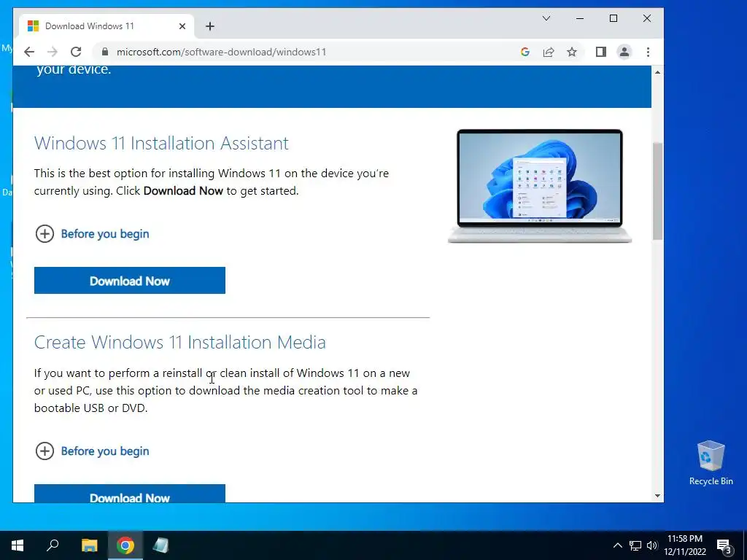Screen dimensions: 747x560
Task: Open the pinned app next to Chrome in taskbar
Action: [x=160, y=545]
